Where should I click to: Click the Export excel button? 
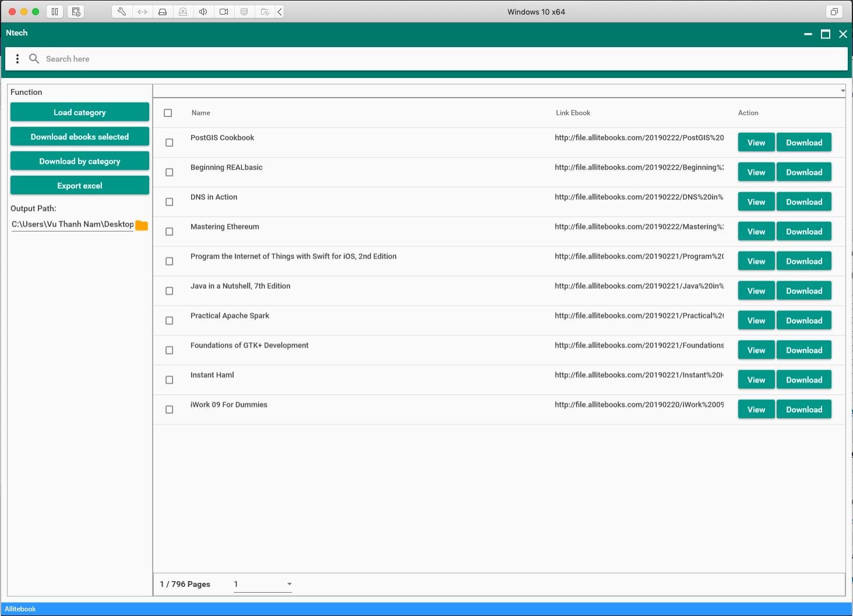tap(80, 186)
